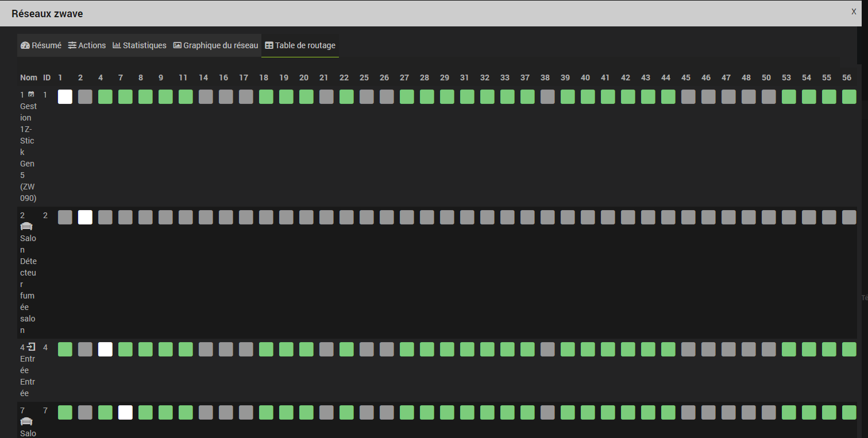Screen dimensions: 868x438
Task: Click the green cell in row 7 column 1
Action: [65, 412]
